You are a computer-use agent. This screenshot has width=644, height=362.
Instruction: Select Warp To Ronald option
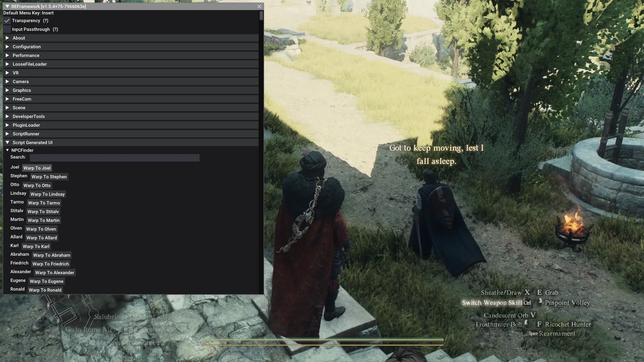click(45, 290)
